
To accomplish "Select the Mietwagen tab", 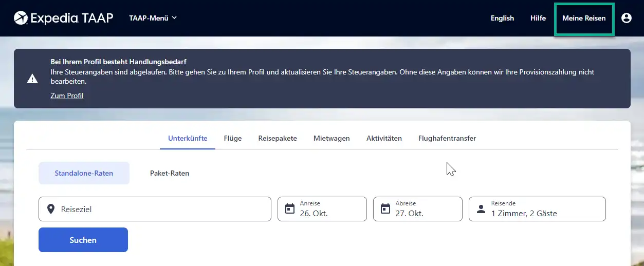I will coord(332,138).
